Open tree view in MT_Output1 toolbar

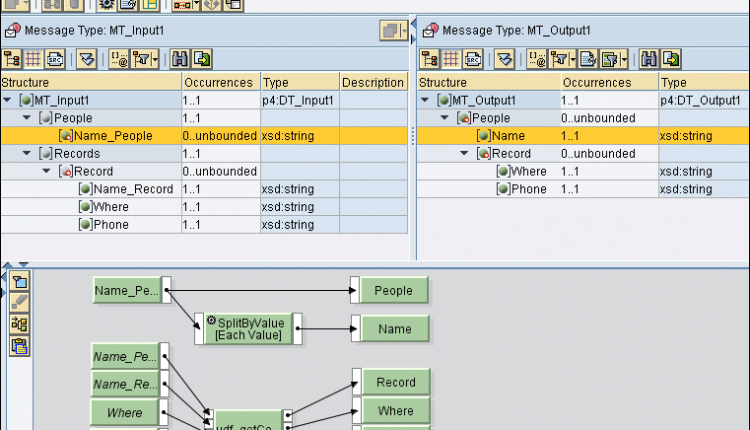[430, 59]
